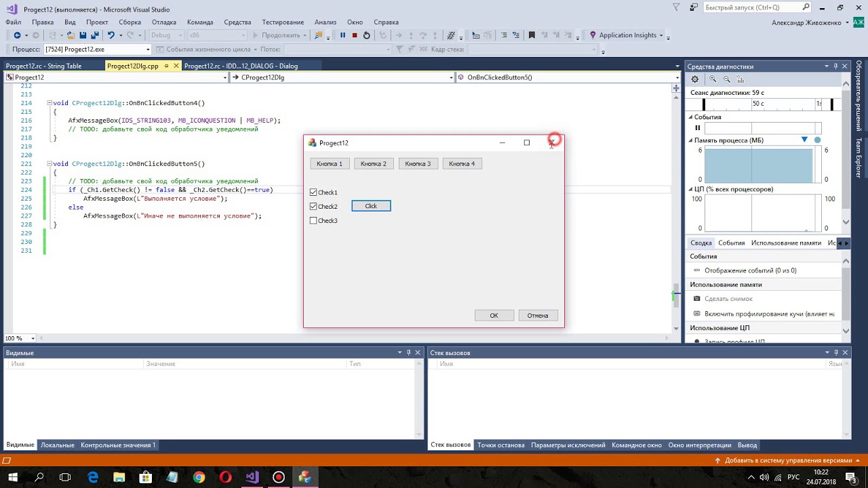This screenshot has height=488, width=868.
Task: Navigate backward arrow in toolbar
Action: point(17,35)
